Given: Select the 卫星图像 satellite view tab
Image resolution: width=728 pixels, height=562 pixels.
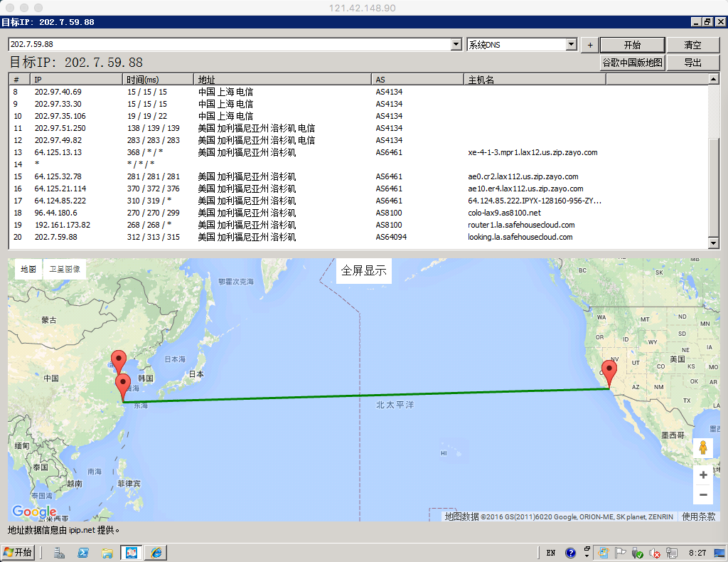Looking at the screenshot, I should 65,269.
